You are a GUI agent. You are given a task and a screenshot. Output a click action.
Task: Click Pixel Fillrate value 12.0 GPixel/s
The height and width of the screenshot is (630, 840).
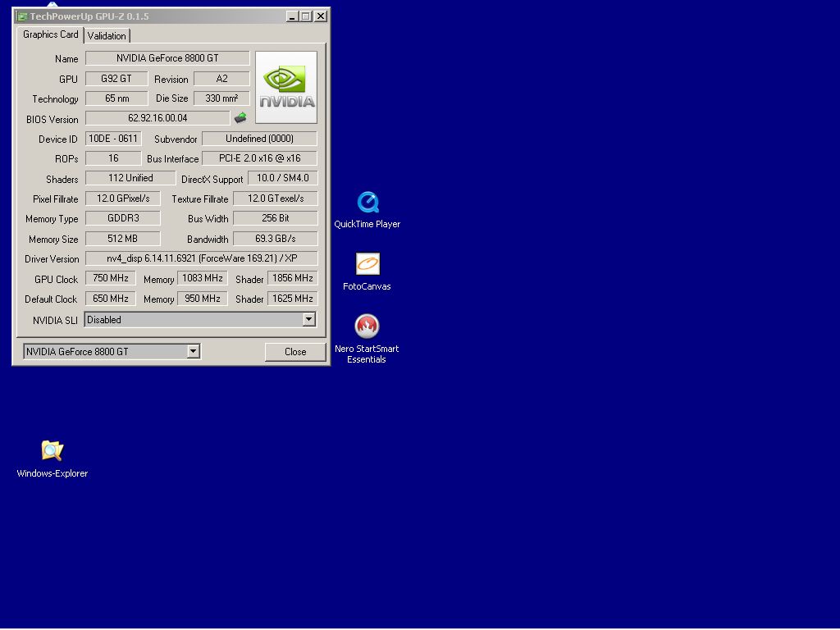pos(123,199)
